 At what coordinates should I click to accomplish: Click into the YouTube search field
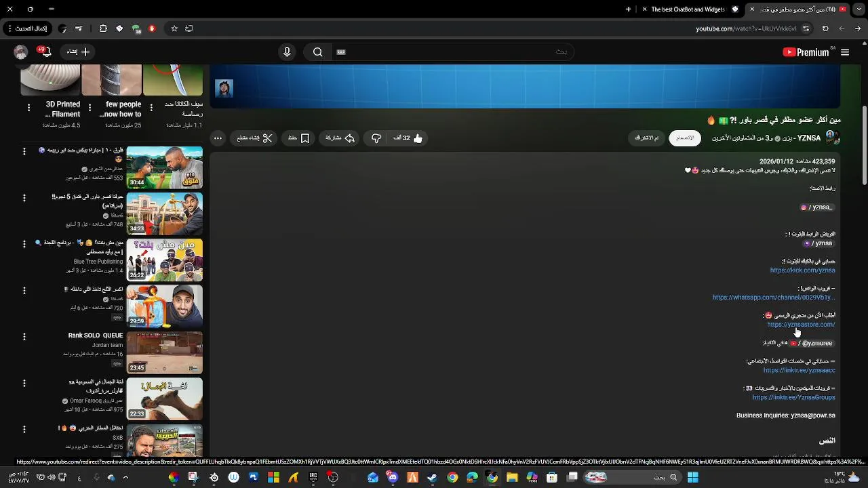[x=454, y=52]
